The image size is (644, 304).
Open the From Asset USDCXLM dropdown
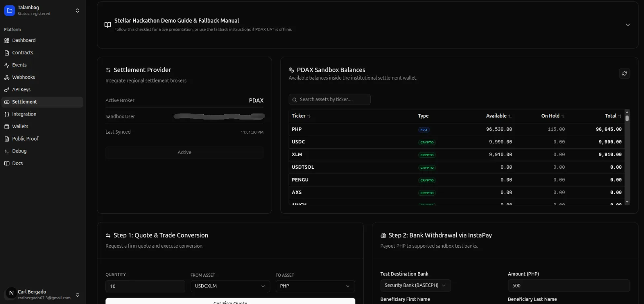coord(230,286)
